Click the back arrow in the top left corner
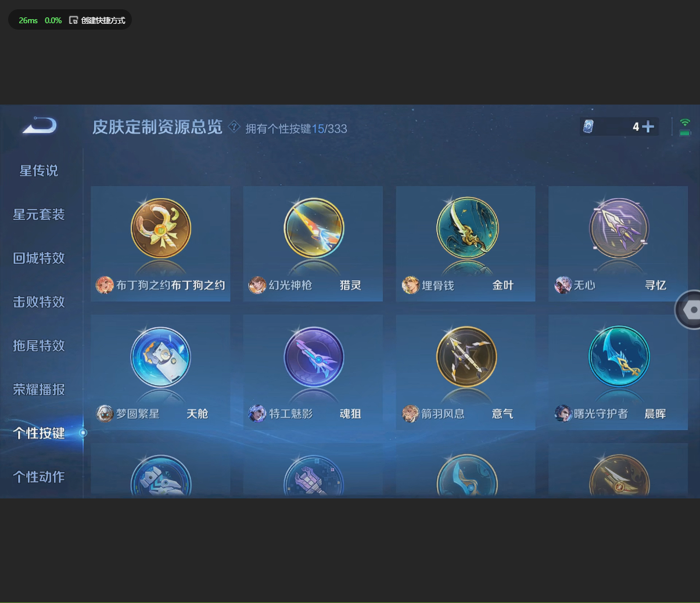This screenshot has width=700, height=603. click(x=38, y=125)
